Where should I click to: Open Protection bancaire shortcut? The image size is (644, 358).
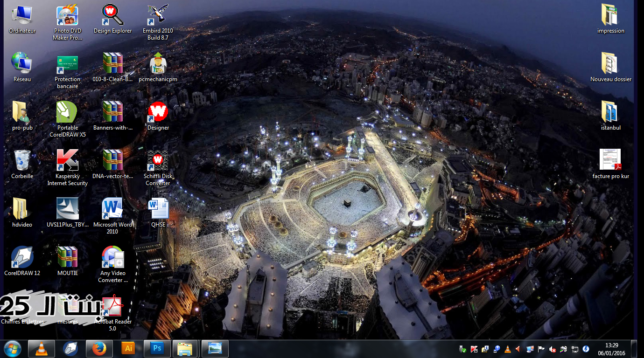(67, 71)
